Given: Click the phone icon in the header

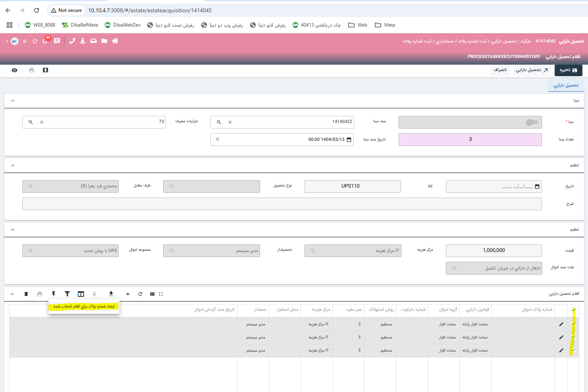Looking at the screenshot, I should (72, 41).
